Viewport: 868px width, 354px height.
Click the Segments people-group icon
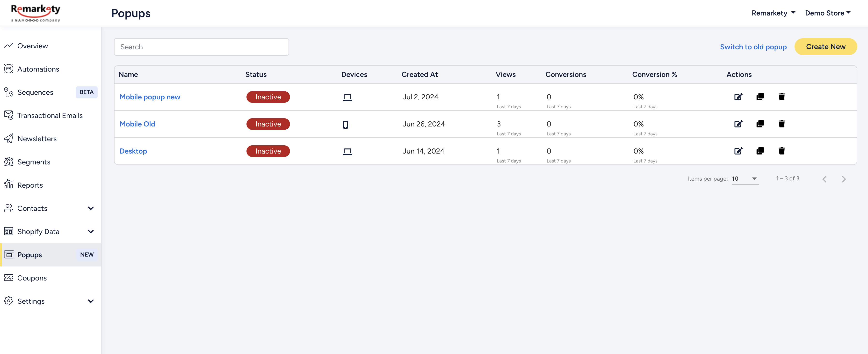(x=9, y=162)
